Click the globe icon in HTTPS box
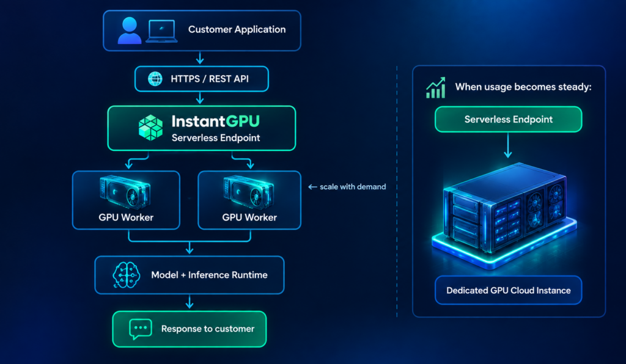 click(x=155, y=79)
